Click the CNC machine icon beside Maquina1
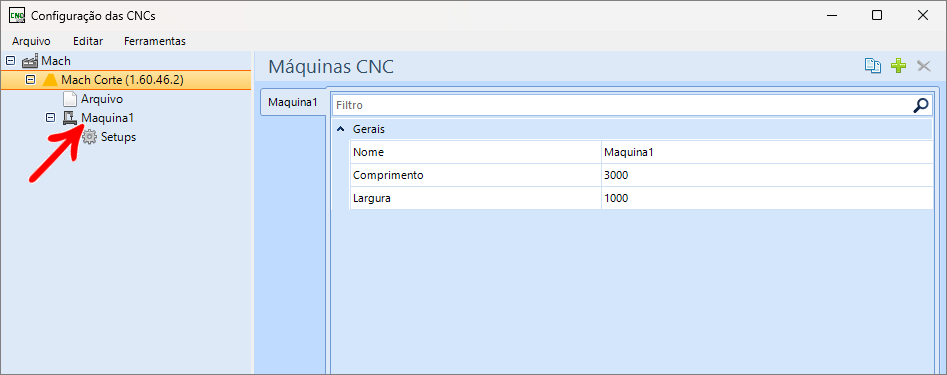Image resolution: width=947 pixels, height=375 pixels. coord(70,117)
